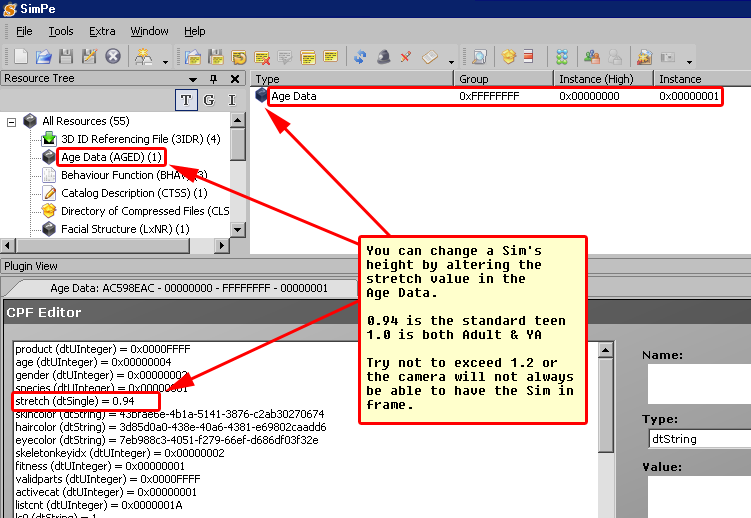
Task: Click the Catalog Description pencil icon
Action: pos(49,193)
